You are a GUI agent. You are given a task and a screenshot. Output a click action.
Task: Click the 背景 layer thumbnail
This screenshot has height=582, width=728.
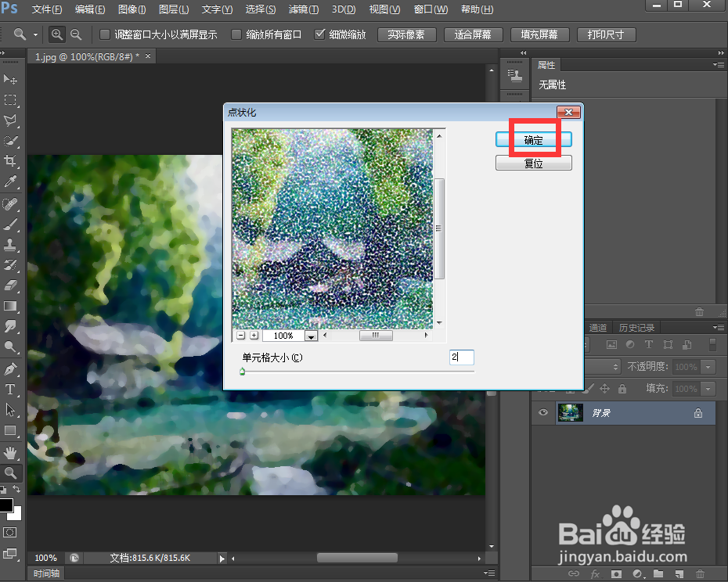pyautogui.click(x=571, y=412)
